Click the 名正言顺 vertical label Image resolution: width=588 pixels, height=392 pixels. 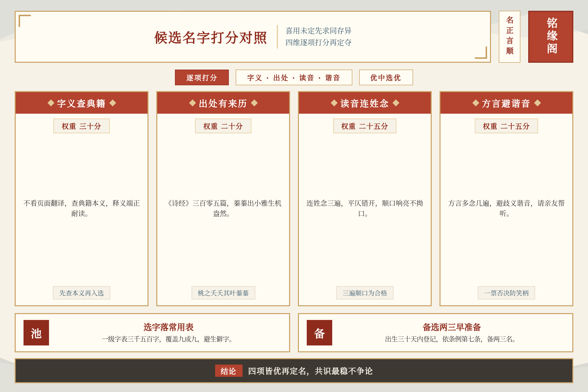coord(510,37)
